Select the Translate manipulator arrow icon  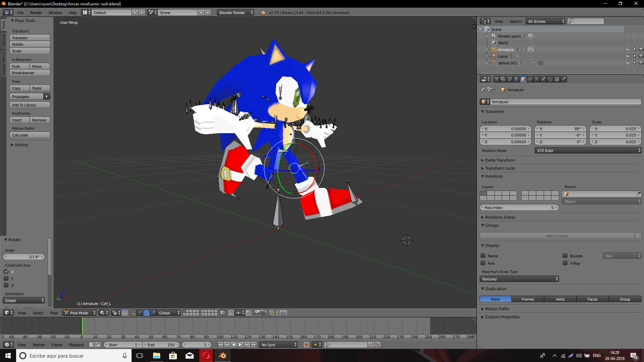tap(140, 313)
